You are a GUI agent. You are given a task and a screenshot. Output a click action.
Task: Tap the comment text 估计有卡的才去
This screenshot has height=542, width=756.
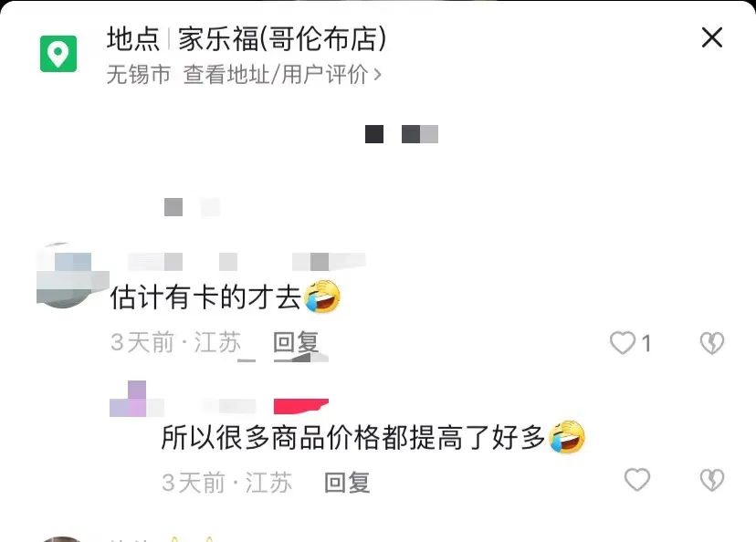[205, 297]
